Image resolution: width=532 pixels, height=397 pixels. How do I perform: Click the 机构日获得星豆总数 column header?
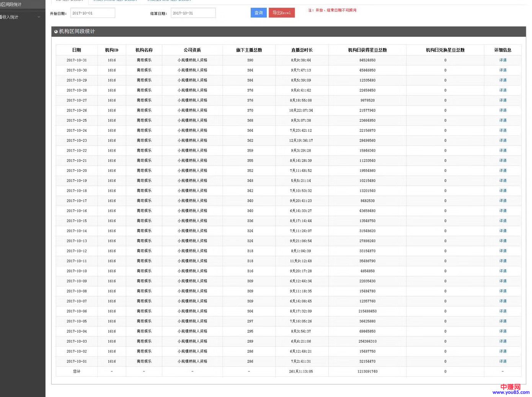367,50
